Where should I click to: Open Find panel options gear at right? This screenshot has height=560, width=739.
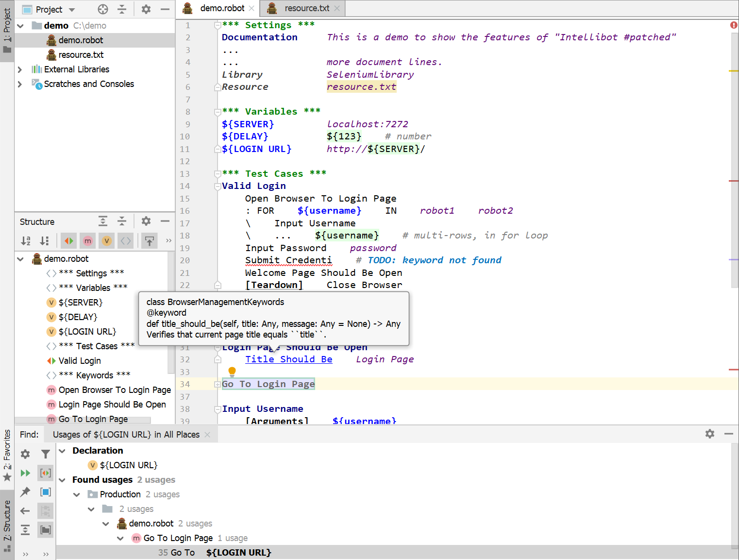tap(710, 434)
